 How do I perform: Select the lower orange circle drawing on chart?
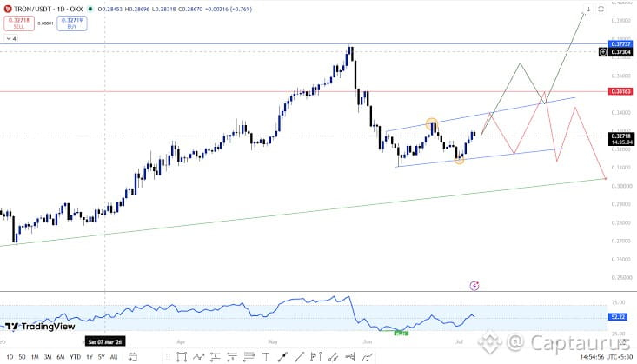459,160
